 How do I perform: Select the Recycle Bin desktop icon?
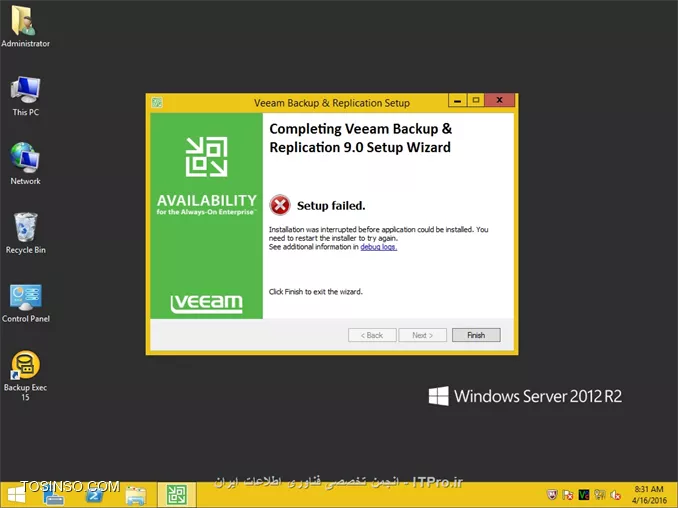point(25,233)
